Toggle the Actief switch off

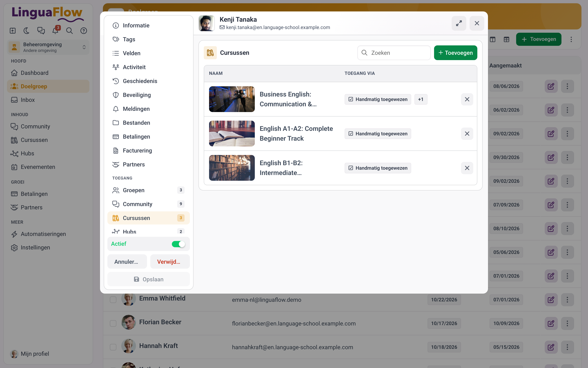178,244
